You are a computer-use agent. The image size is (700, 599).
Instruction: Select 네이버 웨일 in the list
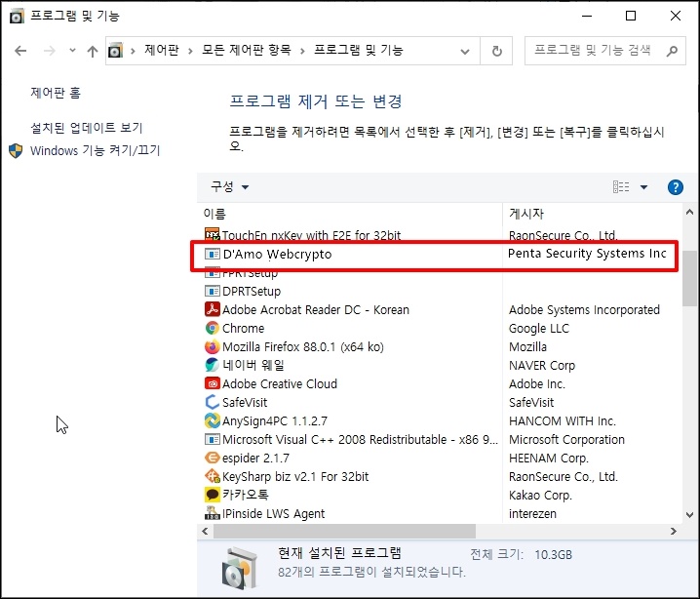253,366
